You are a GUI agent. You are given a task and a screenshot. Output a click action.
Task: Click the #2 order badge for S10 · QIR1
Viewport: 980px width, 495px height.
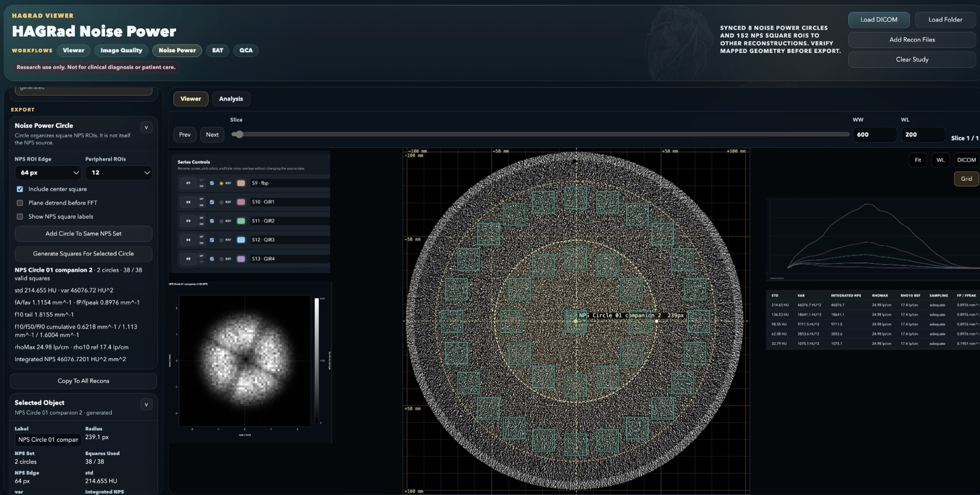[x=188, y=202]
